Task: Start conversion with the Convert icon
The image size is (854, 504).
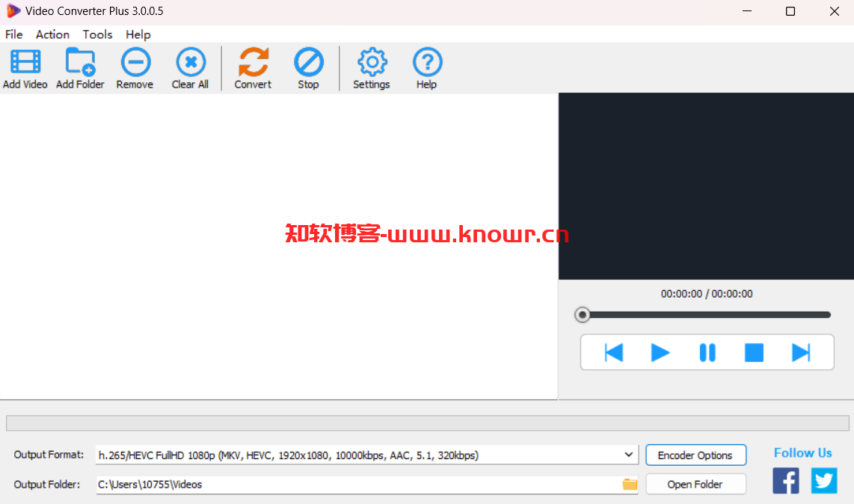Action: (x=254, y=61)
